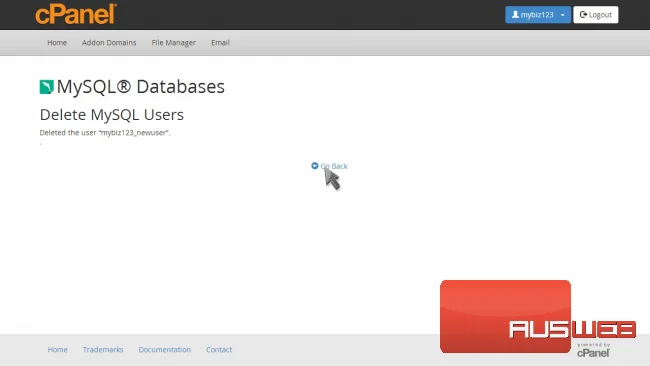
Task: Open Home in the top navigation bar
Action: point(57,42)
